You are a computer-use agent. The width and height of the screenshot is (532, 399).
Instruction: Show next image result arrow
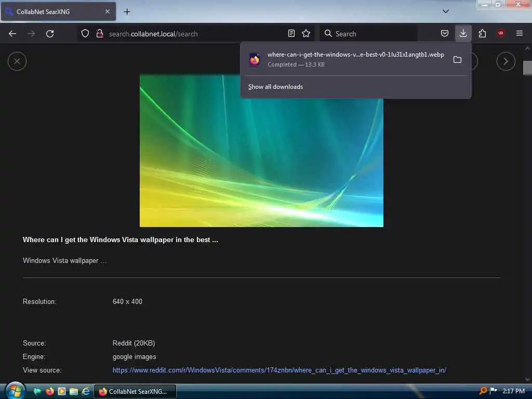pos(506,61)
